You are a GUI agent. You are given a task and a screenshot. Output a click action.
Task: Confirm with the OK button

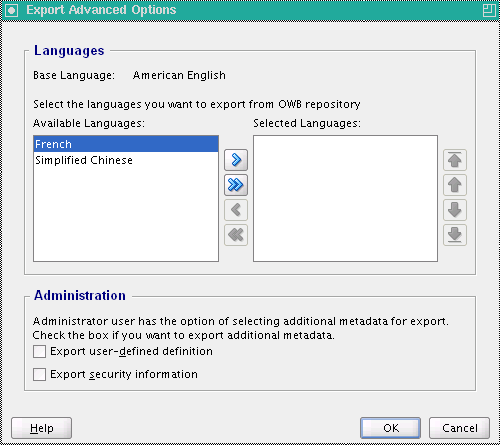click(x=390, y=428)
